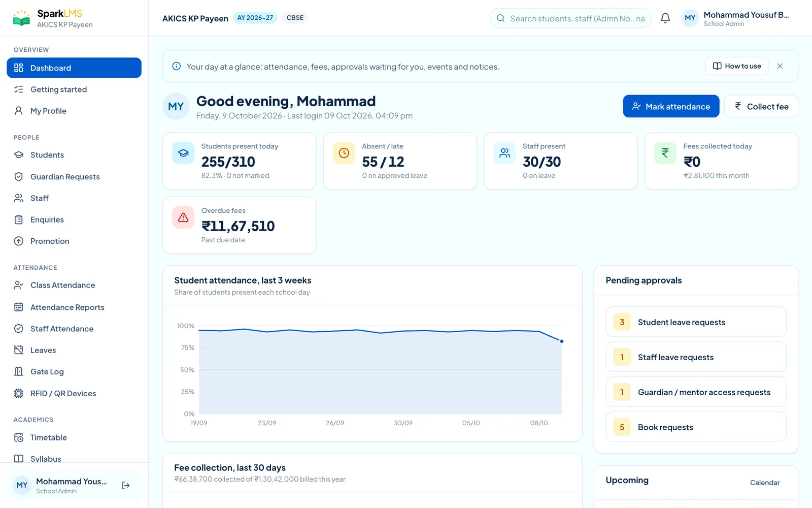The image size is (812, 508).
Task: Click the "Fee collection, last 30 days" heading
Action: pos(230,467)
